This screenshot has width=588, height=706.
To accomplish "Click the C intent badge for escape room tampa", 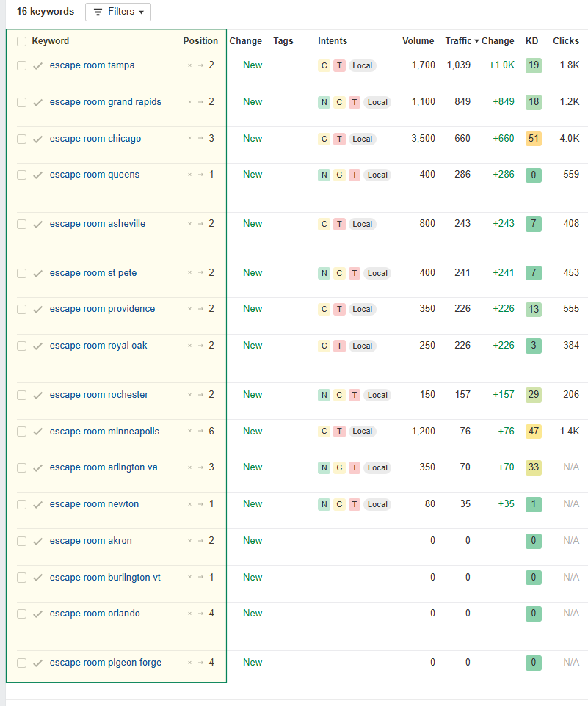I will 324,66.
